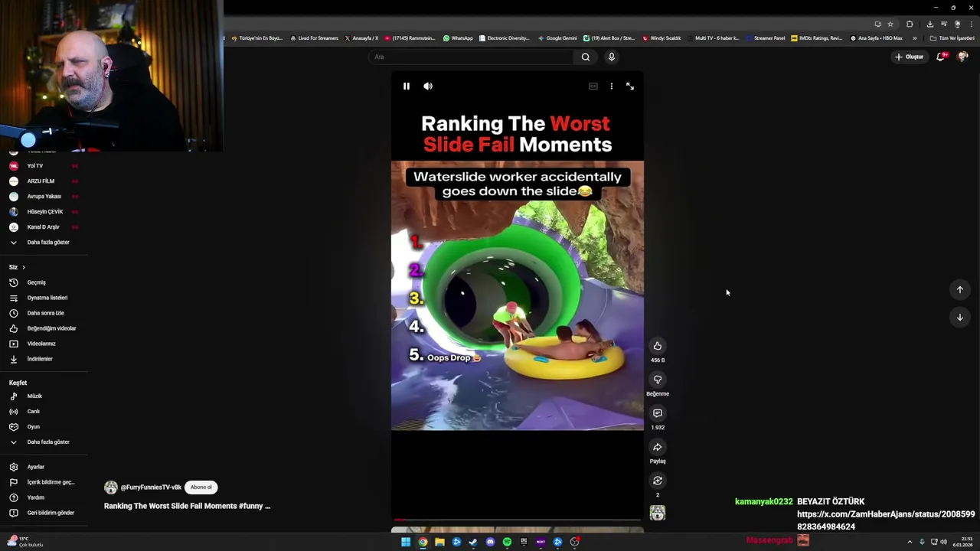Focus the Ara search field

coord(472,57)
